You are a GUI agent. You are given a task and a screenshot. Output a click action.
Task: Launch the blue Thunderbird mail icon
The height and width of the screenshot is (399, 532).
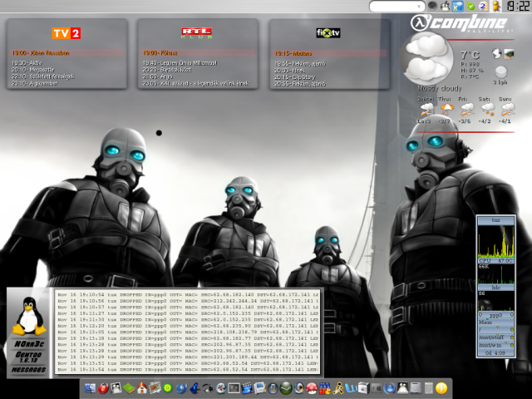coord(181,388)
